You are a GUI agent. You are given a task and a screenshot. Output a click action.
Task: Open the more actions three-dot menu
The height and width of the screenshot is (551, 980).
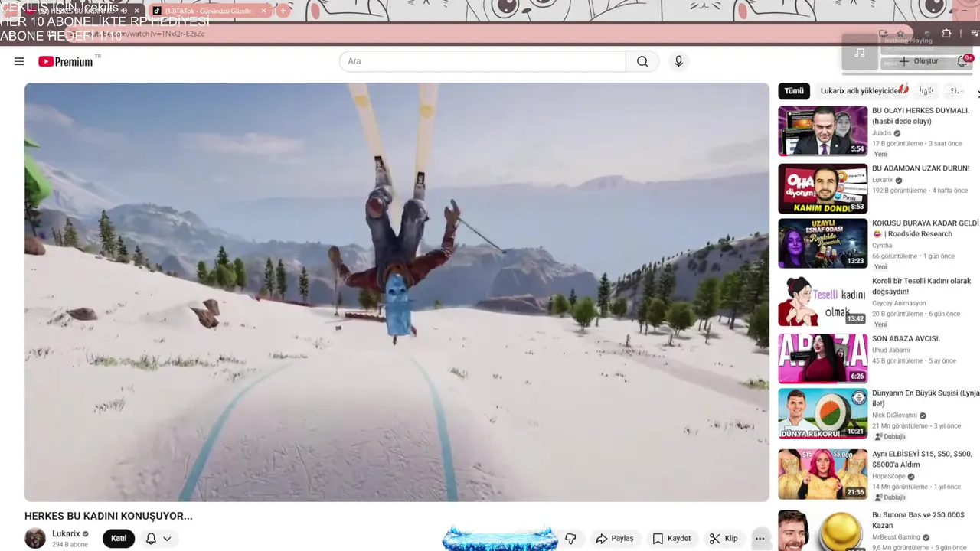(759, 538)
